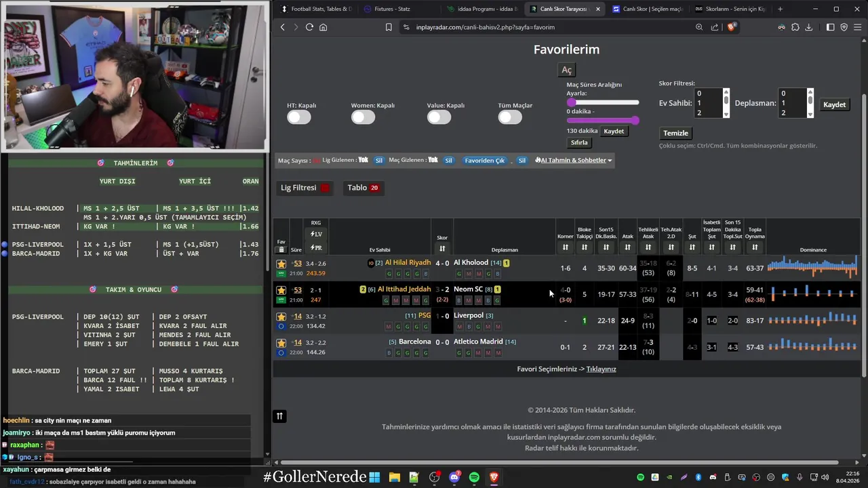The height and width of the screenshot is (488, 868).
Task: Open Windows Start menu
Action: 374,477
